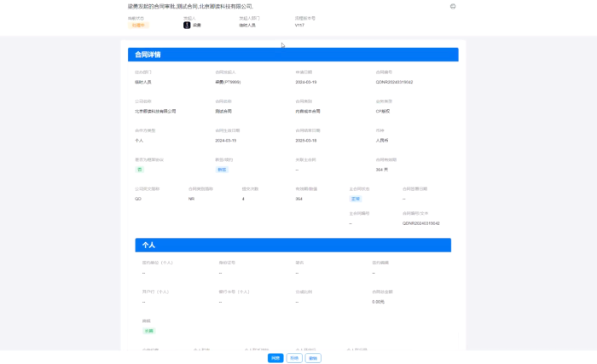The image size is (597, 364).
Task: Click the contract number QDNR20240319042 under 合同编号
Action: (394, 82)
